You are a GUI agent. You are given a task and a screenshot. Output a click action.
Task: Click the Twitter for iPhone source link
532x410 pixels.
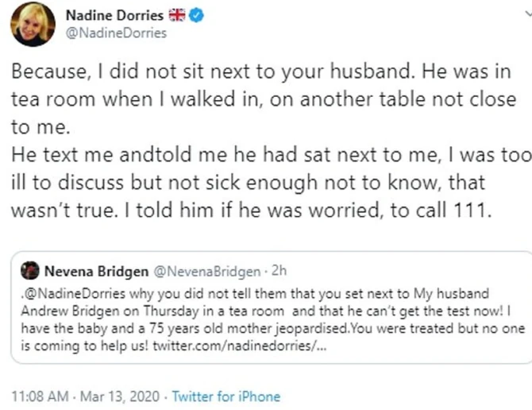[226, 395]
